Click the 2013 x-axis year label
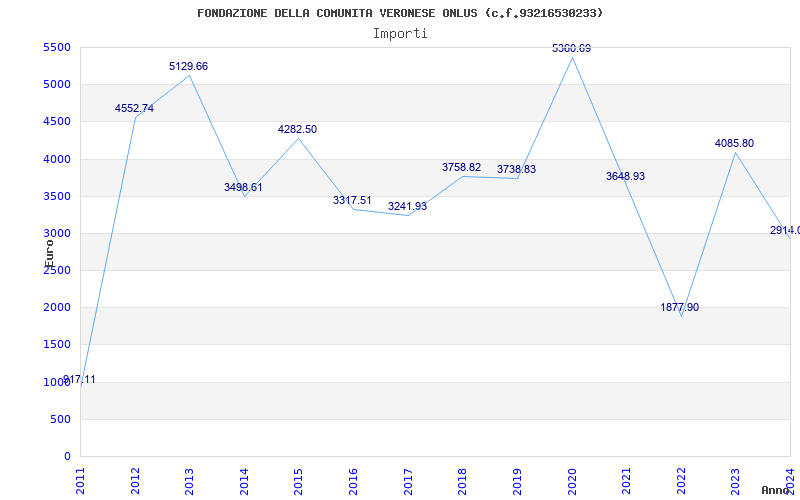800x500 pixels. click(x=189, y=481)
